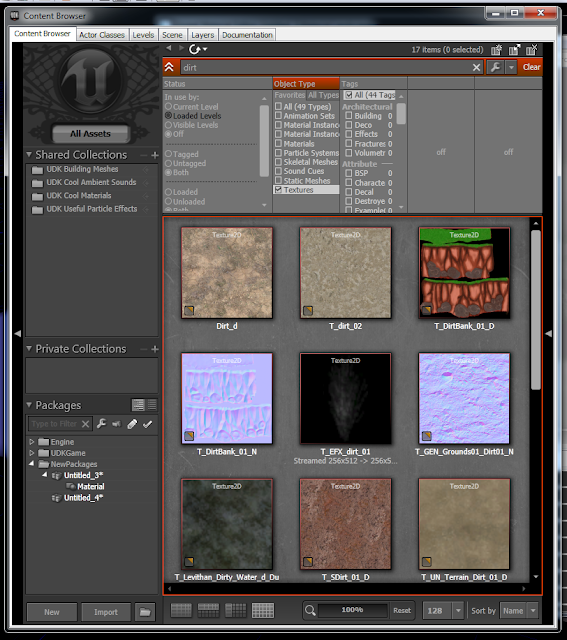The image size is (567, 640).
Task: Collapse the NewPackages folder
Action: pos(32,464)
